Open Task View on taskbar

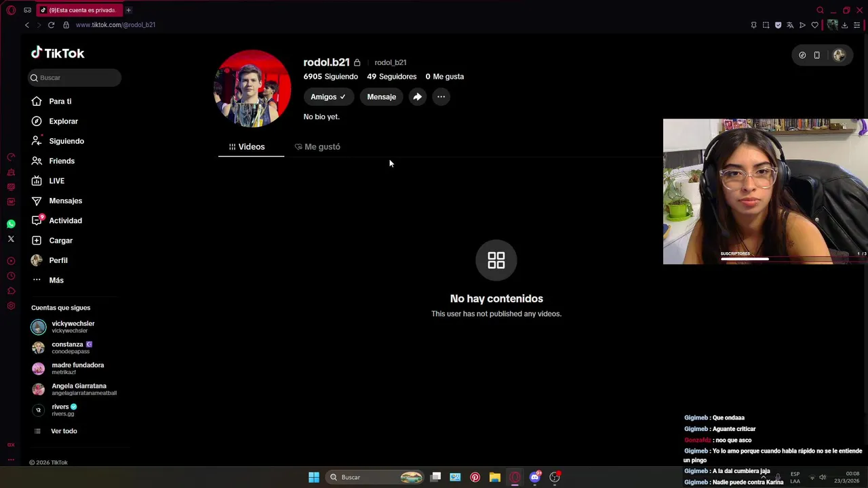point(436,477)
